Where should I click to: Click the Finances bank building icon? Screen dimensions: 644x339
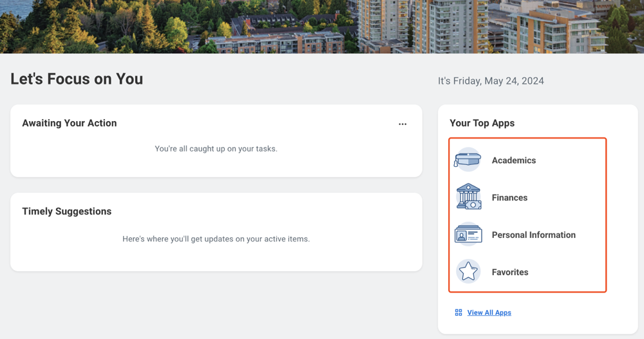pyautogui.click(x=468, y=197)
